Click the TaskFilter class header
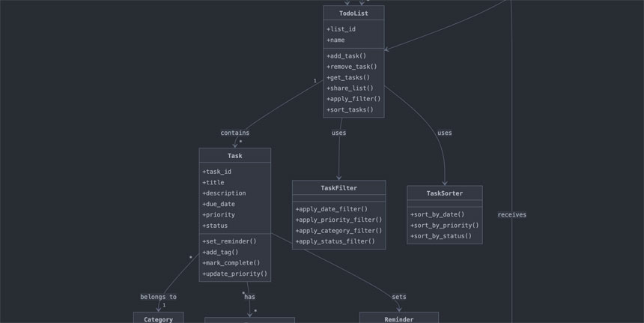644x323 pixels. click(x=338, y=188)
